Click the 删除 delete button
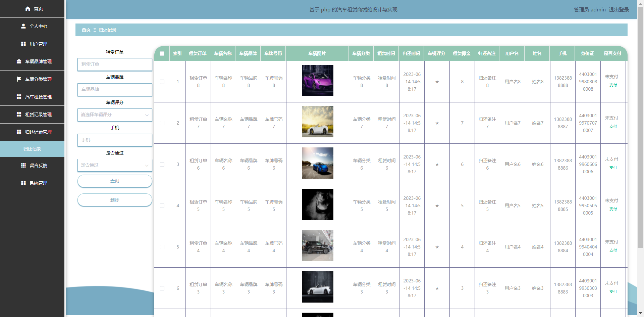The height and width of the screenshot is (317, 644). pyautogui.click(x=115, y=200)
